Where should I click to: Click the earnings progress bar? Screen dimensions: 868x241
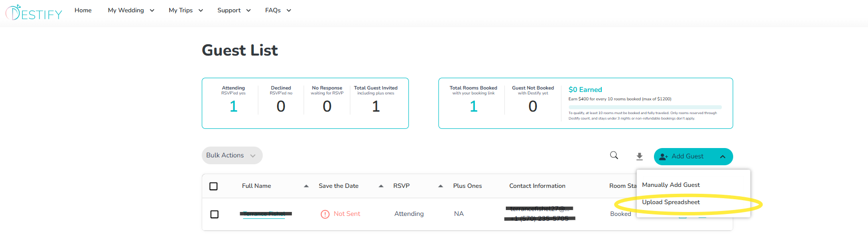click(645, 107)
